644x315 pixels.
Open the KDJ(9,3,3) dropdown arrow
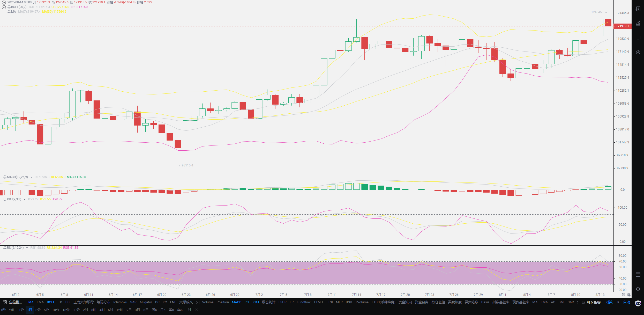coord(25,200)
